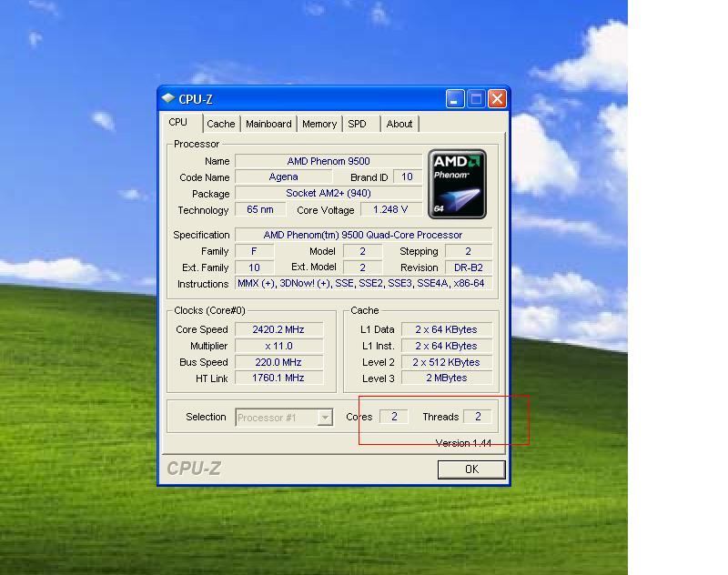Viewport: 728px width, 575px height.
Task: Switch to the SPD tab
Action: 357,124
